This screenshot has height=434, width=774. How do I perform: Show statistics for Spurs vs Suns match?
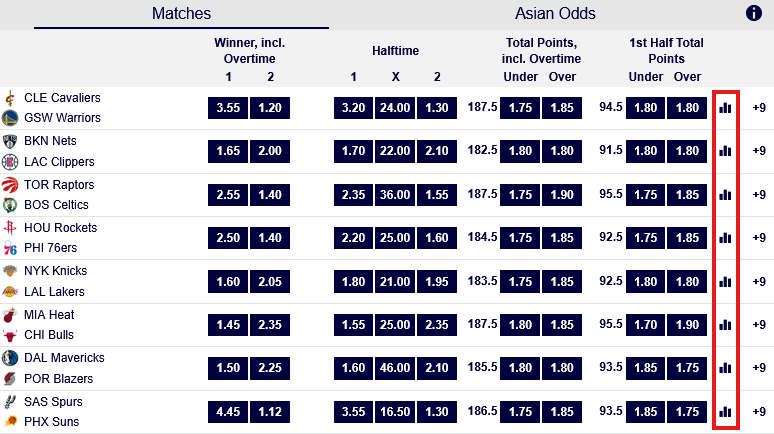(726, 411)
